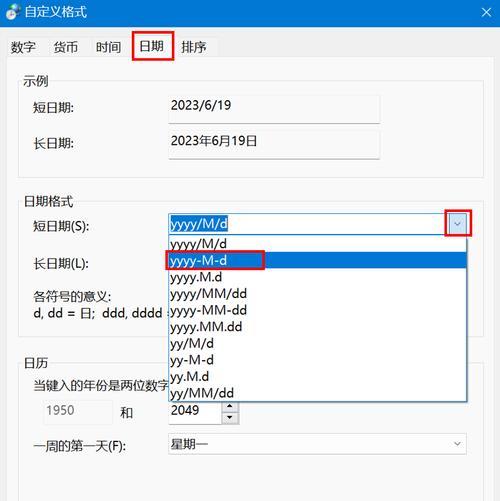Open the 一周的第一天 dropdown showing 星期一

[317, 444]
